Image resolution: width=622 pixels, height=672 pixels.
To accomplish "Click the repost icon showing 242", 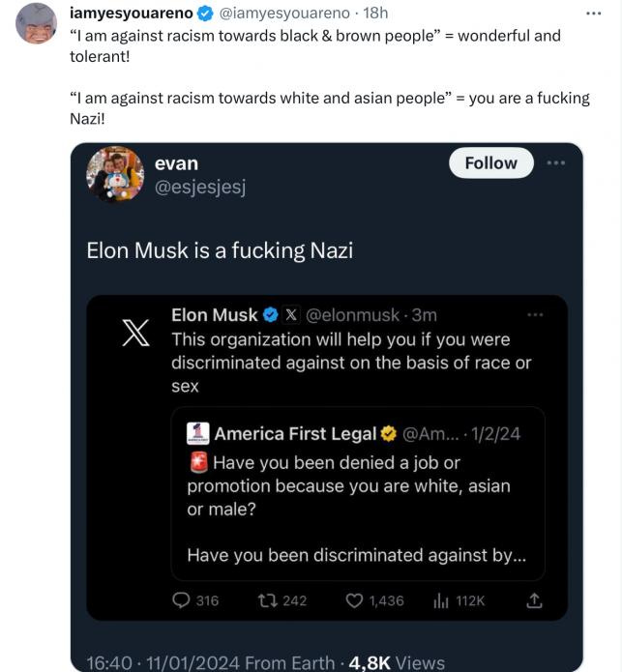I will [266, 600].
